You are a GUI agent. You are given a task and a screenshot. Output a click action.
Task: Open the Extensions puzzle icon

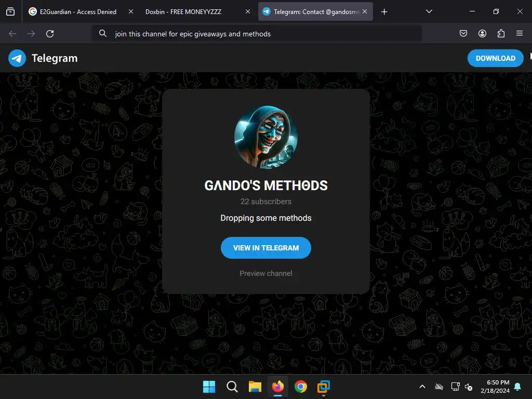point(501,33)
